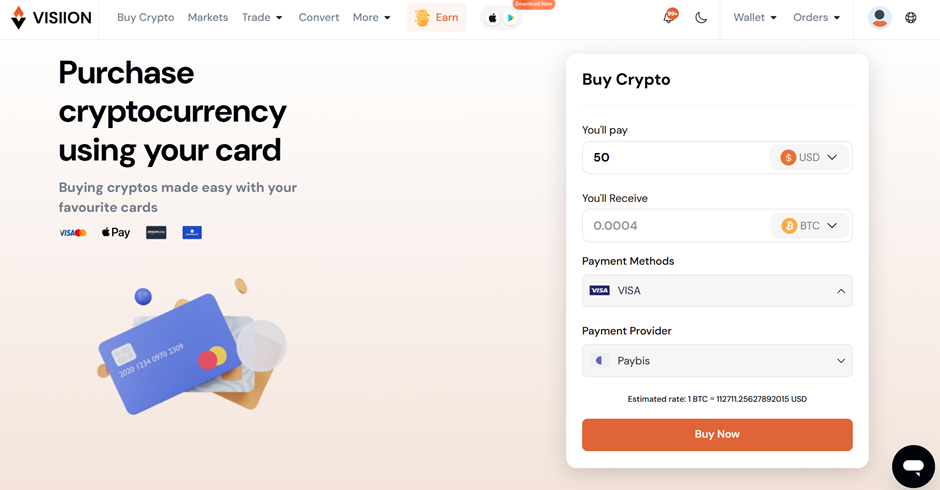The height and width of the screenshot is (490, 940).
Task: Open the user profile avatar
Action: (879, 17)
